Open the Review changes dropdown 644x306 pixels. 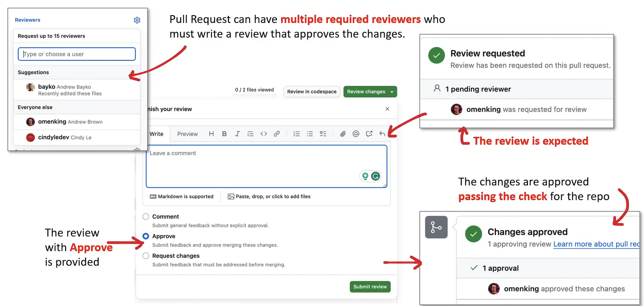[x=370, y=92]
